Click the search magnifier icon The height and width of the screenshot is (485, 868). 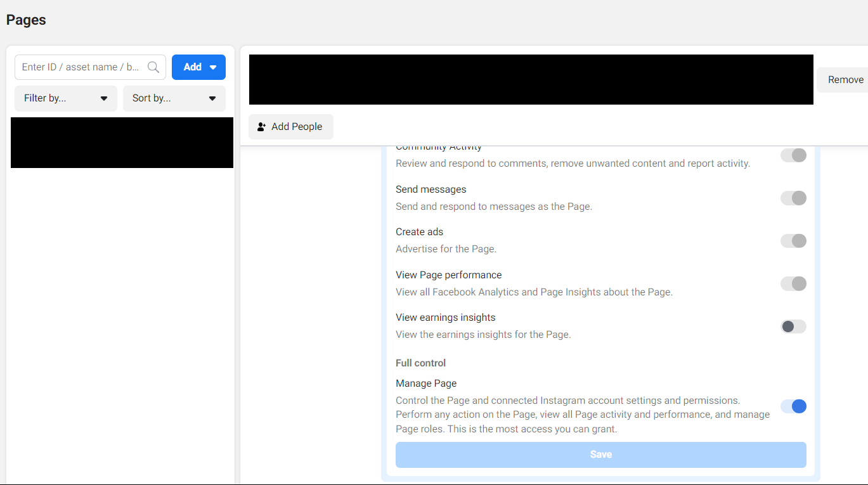(153, 67)
